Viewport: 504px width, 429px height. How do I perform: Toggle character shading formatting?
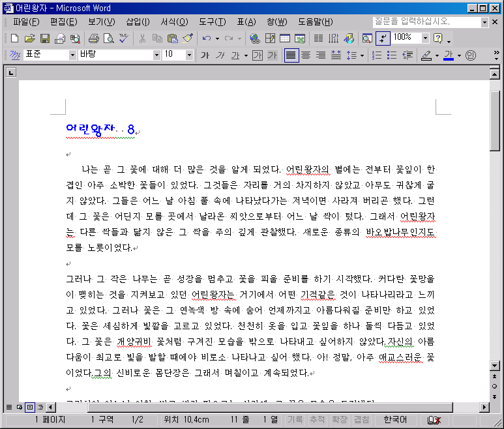273,55
